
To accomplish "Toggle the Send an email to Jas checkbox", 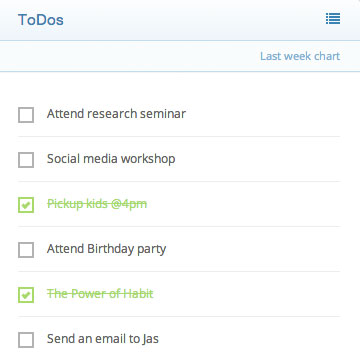I will tap(26, 340).
